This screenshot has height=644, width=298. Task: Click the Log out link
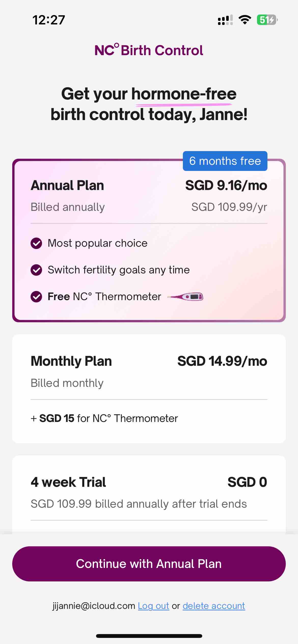[153, 606]
